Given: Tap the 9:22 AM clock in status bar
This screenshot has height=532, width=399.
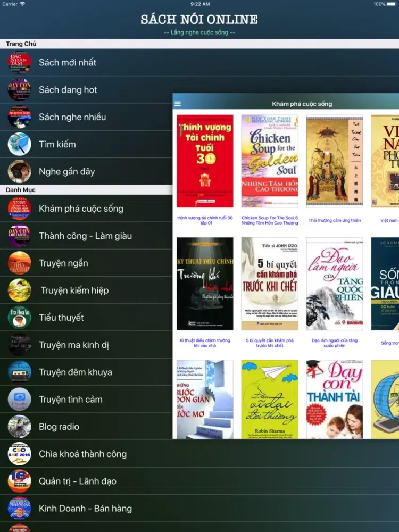Looking at the screenshot, I should [200, 4].
